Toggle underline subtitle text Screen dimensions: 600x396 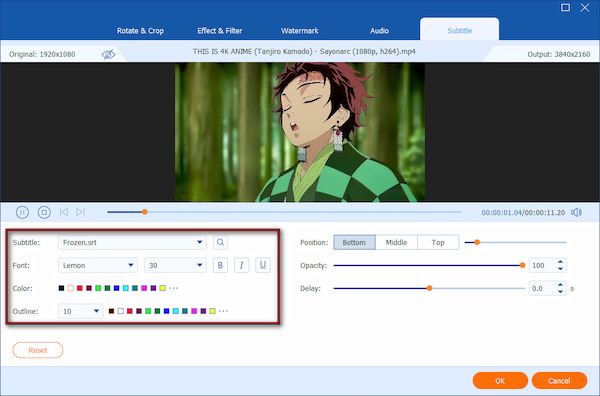[x=263, y=265]
